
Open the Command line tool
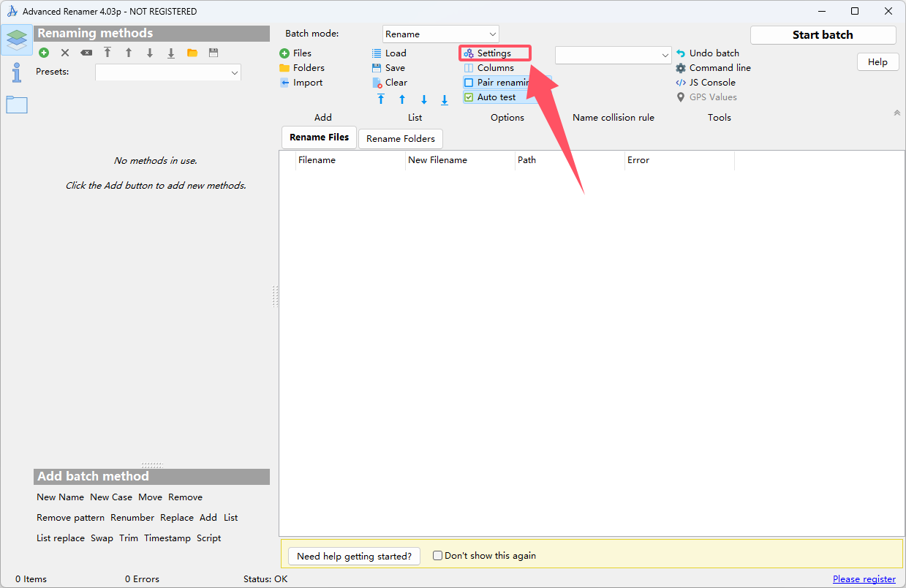[714, 68]
